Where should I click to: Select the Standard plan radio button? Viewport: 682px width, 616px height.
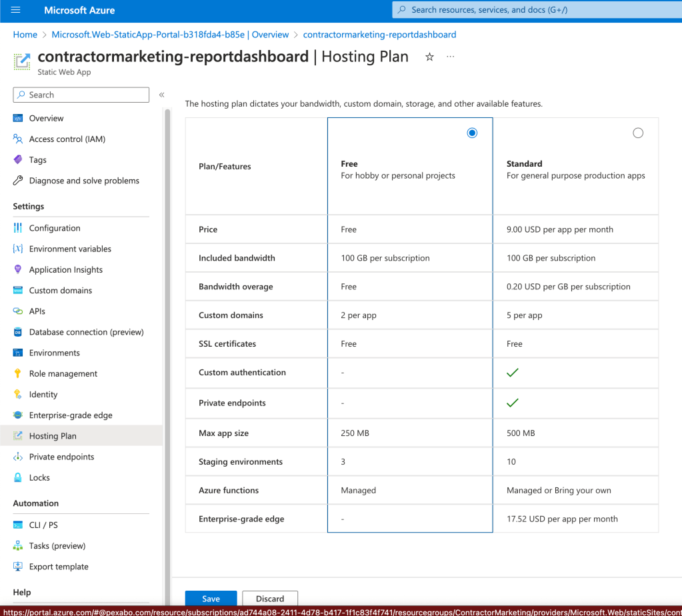tap(638, 133)
